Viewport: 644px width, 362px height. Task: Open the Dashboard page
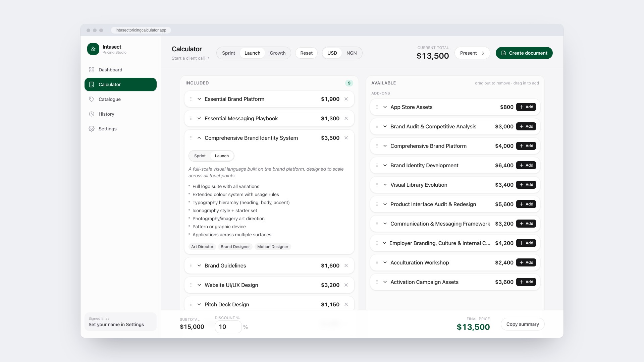point(120,70)
